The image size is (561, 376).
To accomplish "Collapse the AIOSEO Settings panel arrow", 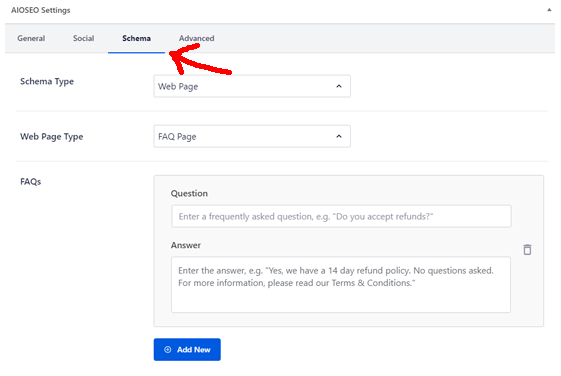I will 549,10.
